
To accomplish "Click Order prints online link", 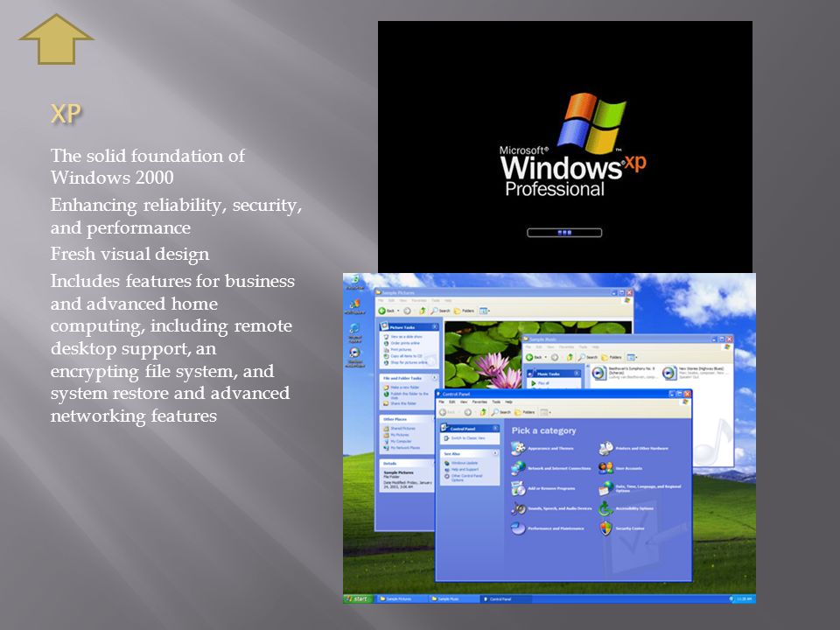I will (x=402, y=343).
